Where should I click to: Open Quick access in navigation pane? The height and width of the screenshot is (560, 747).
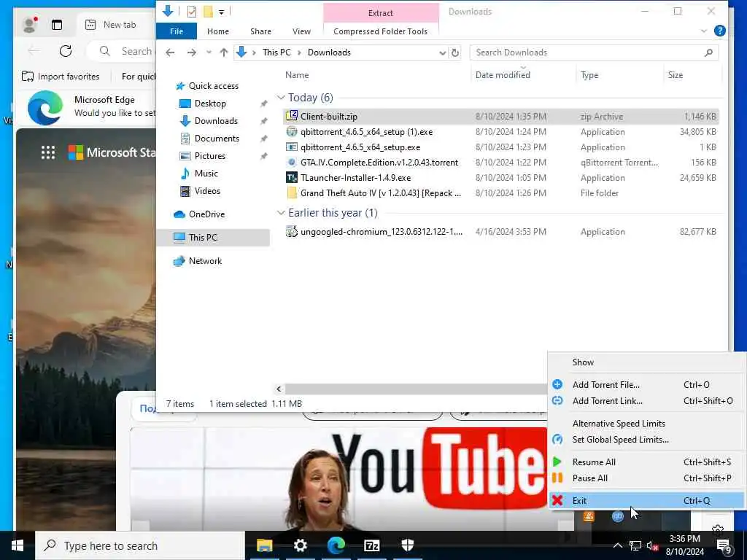coord(214,86)
